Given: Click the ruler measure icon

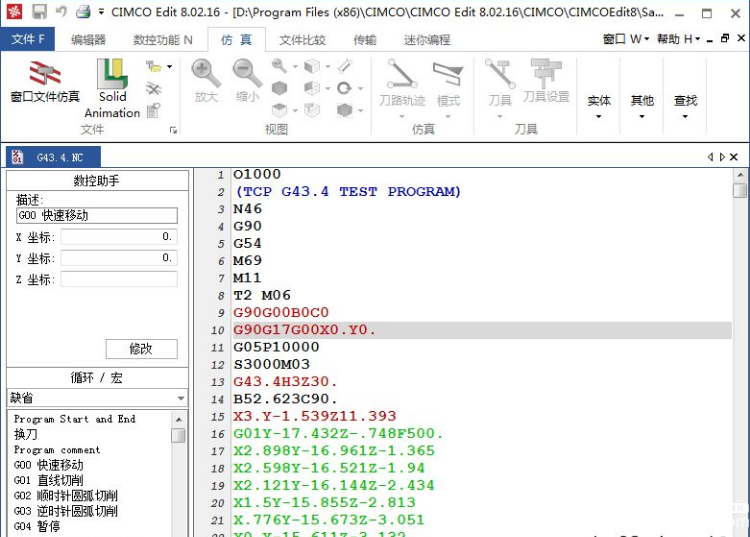Looking at the screenshot, I should tap(344, 66).
